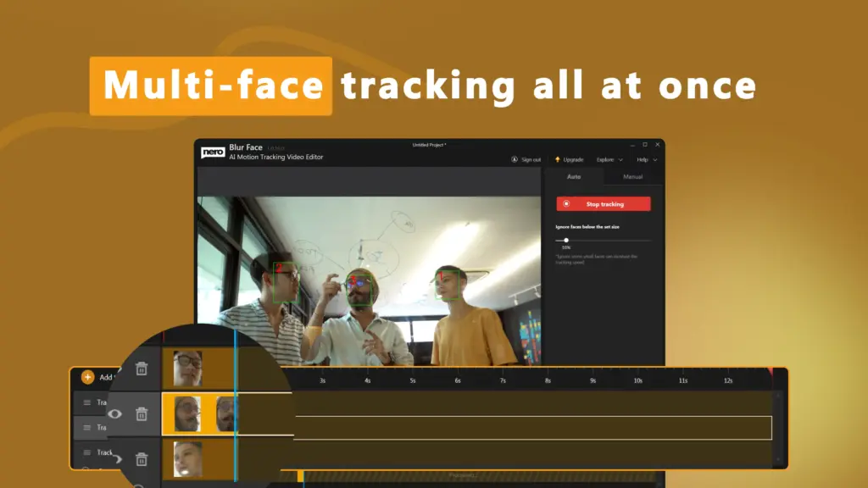Open the Help dropdown menu

pos(647,159)
